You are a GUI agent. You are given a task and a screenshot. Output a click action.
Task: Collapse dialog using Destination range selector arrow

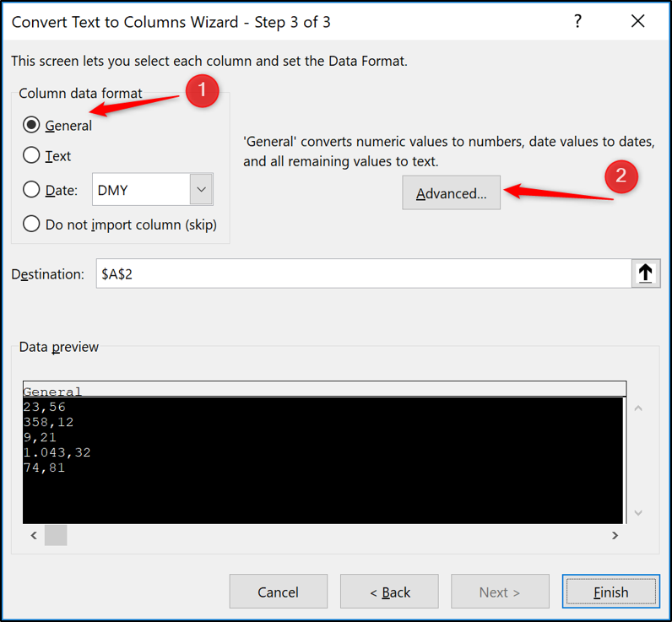tap(645, 273)
